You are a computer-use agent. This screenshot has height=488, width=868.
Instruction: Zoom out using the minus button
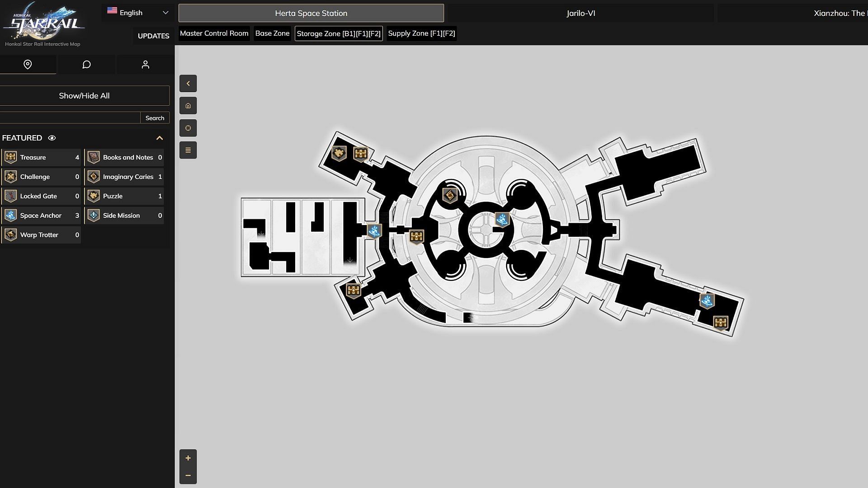(188, 475)
